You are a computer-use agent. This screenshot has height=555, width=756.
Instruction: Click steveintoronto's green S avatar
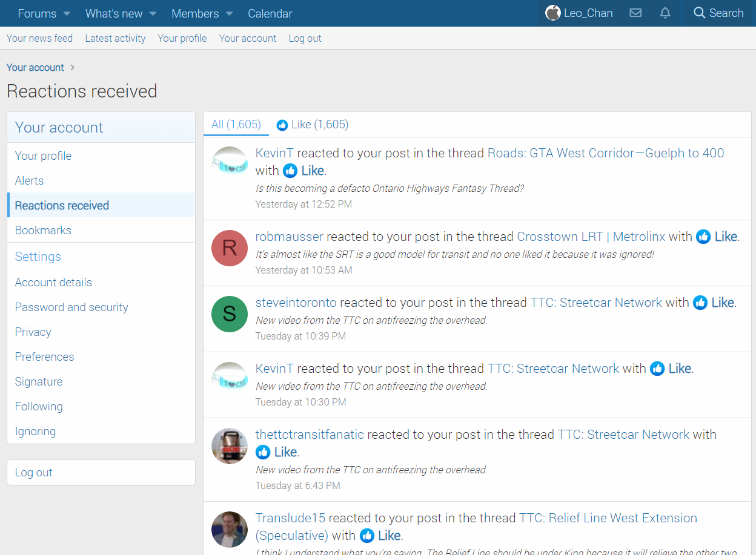click(230, 314)
